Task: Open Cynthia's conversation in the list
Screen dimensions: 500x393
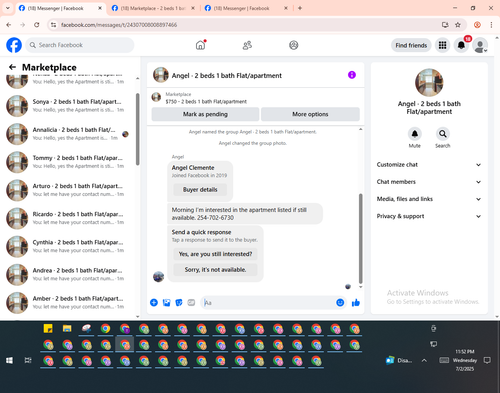Action: (x=68, y=246)
